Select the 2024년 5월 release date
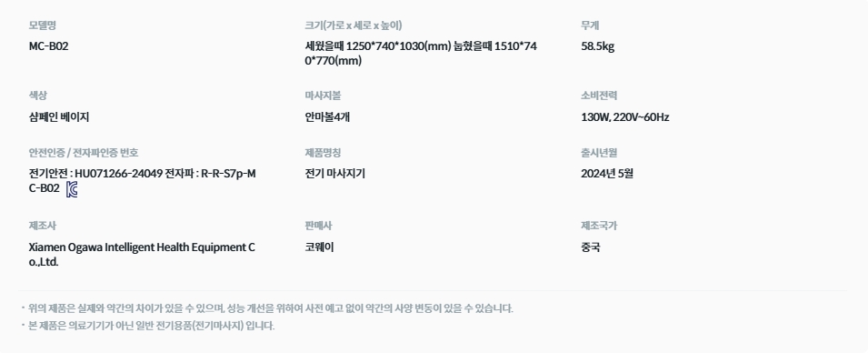 [x=607, y=174]
